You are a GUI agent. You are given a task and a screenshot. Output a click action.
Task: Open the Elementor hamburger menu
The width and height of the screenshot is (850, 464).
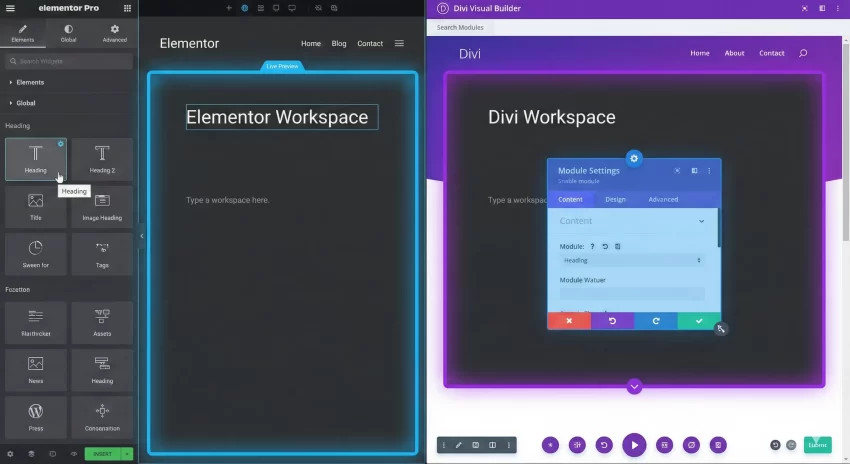click(10, 8)
